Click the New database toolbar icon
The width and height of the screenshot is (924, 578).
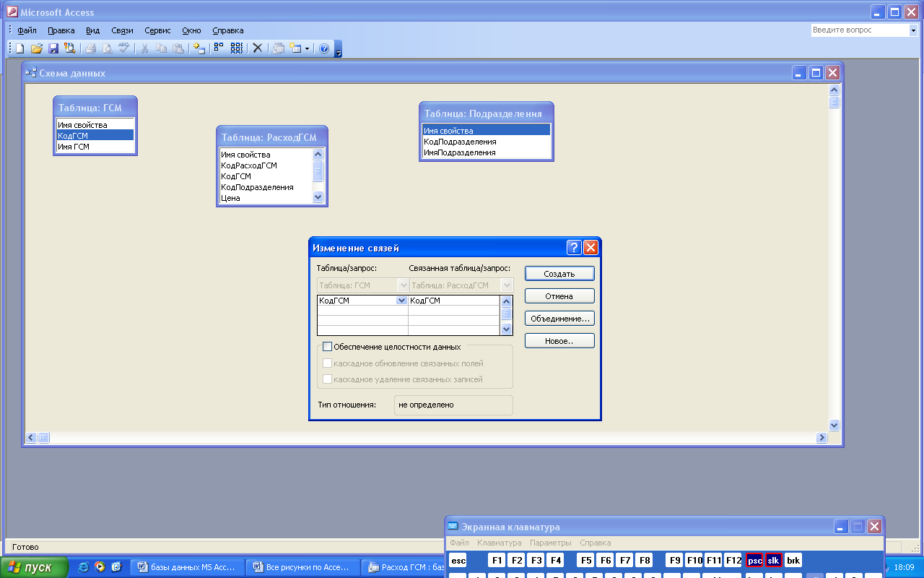pyautogui.click(x=20, y=48)
